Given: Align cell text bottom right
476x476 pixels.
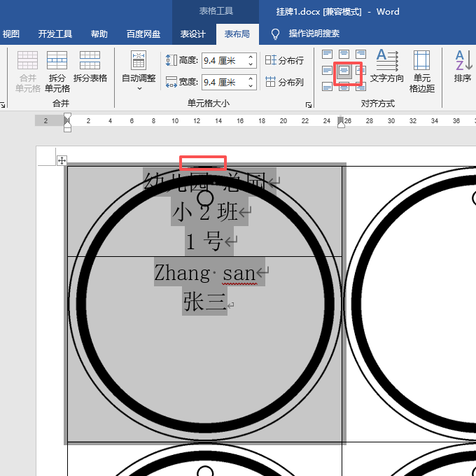Looking at the screenshot, I should [360, 87].
